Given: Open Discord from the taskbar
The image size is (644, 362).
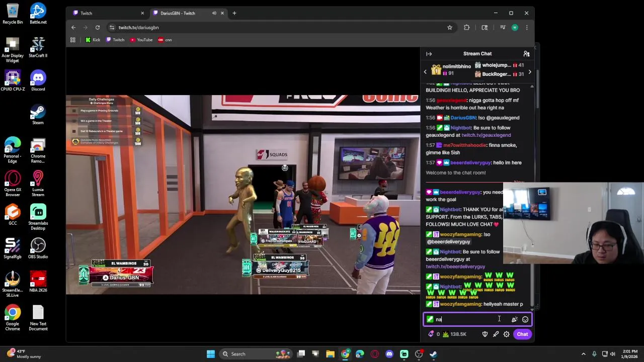Looking at the screenshot, I should 389,354.
